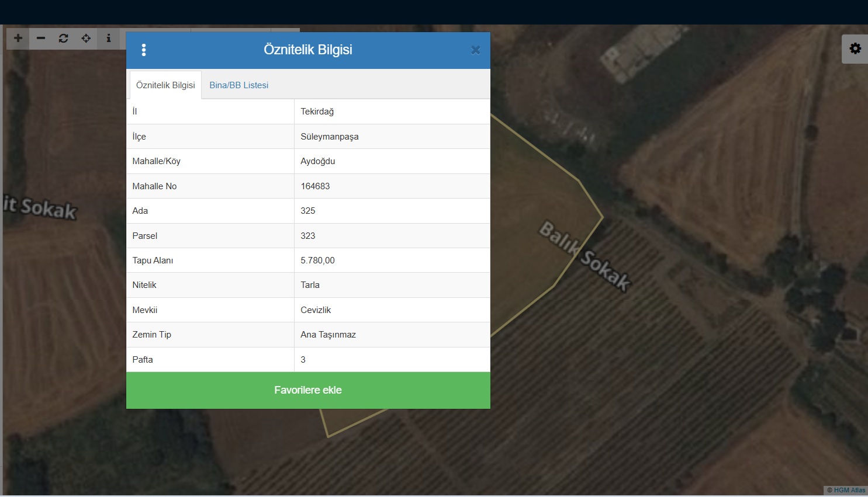Screen dimensions: 868x497
Task: Click the Mahalle No value 164683
Action: pos(315,186)
